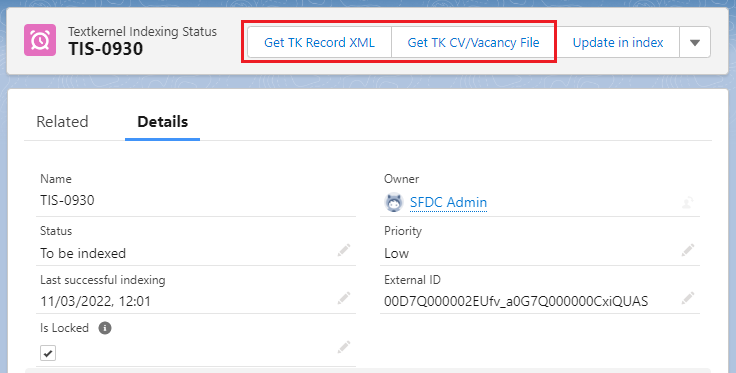Click Textkernel Indexing Status header label
Viewport: 736px width, 373px height.
click(x=142, y=31)
